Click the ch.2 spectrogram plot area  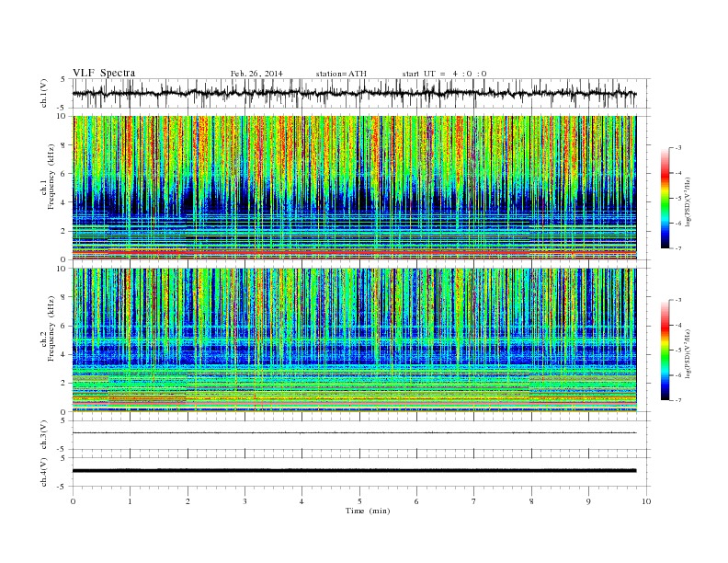(354, 339)
